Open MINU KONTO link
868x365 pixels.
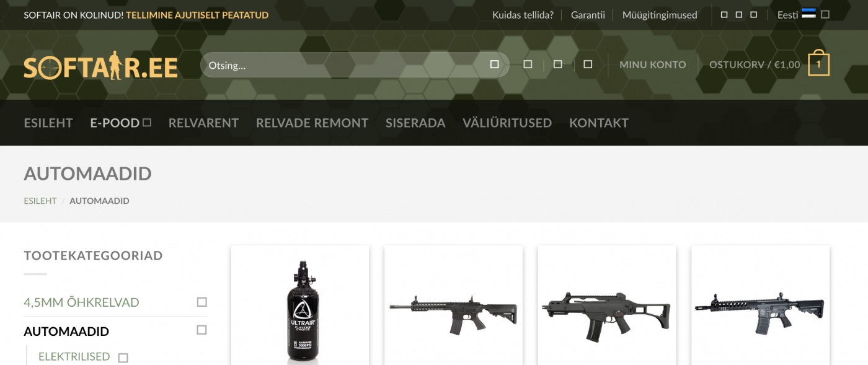pyautogui.click(x=653, y=64)
